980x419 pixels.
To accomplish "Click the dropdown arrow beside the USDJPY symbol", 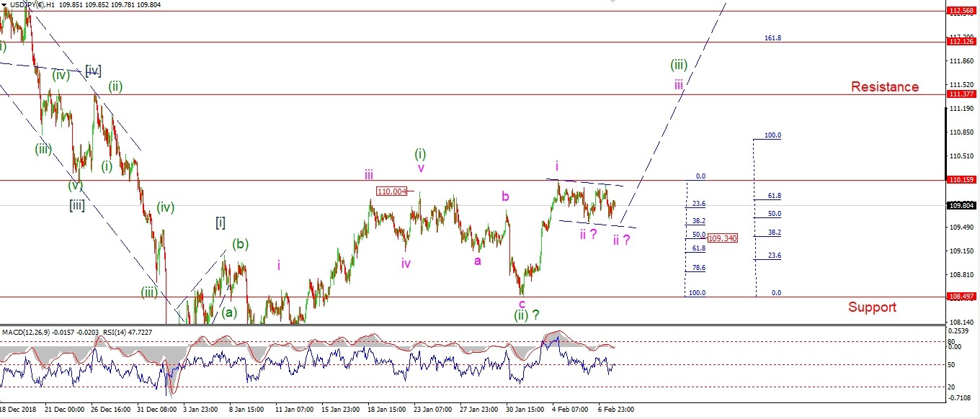I will click(5, 4).
